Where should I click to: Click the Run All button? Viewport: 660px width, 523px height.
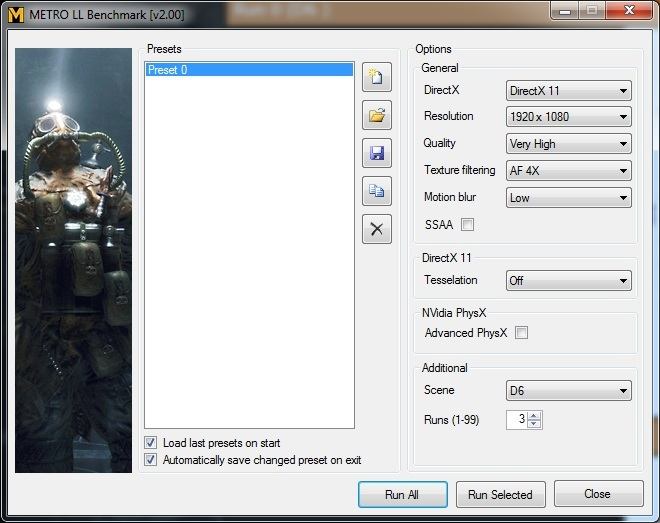point(403,494)
